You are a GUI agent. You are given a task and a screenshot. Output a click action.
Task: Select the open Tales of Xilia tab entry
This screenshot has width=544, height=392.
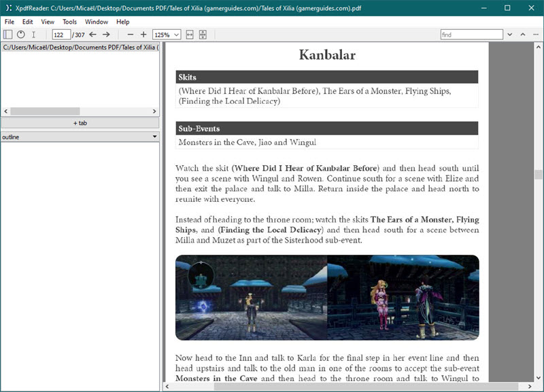[80, 48]
